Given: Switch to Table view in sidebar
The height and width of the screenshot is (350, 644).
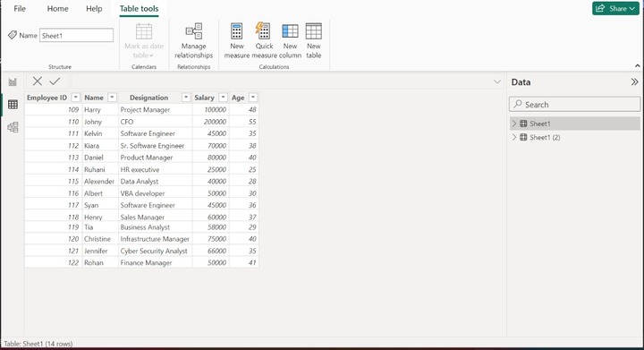Looking at the screenshot, I should click(x=13, y=105).
